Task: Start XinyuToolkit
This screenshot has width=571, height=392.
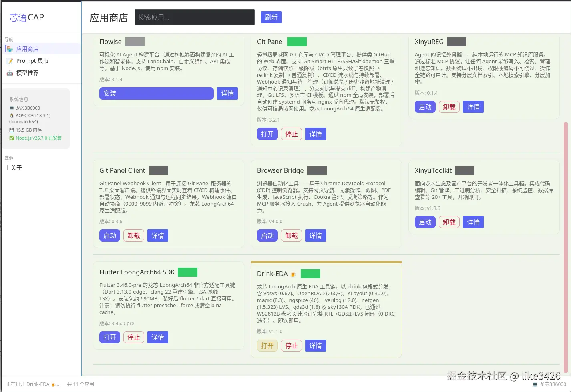Action: [425, 222]
